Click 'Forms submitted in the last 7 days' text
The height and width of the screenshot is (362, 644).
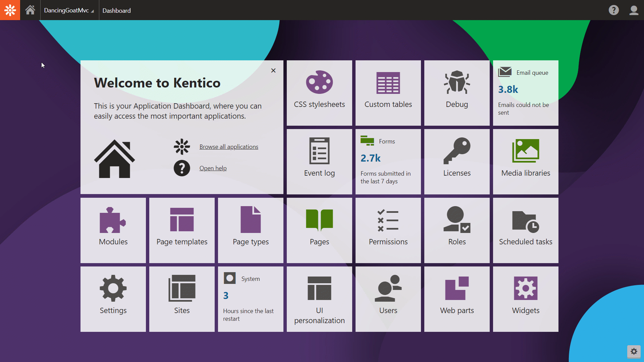click(385, 177)
